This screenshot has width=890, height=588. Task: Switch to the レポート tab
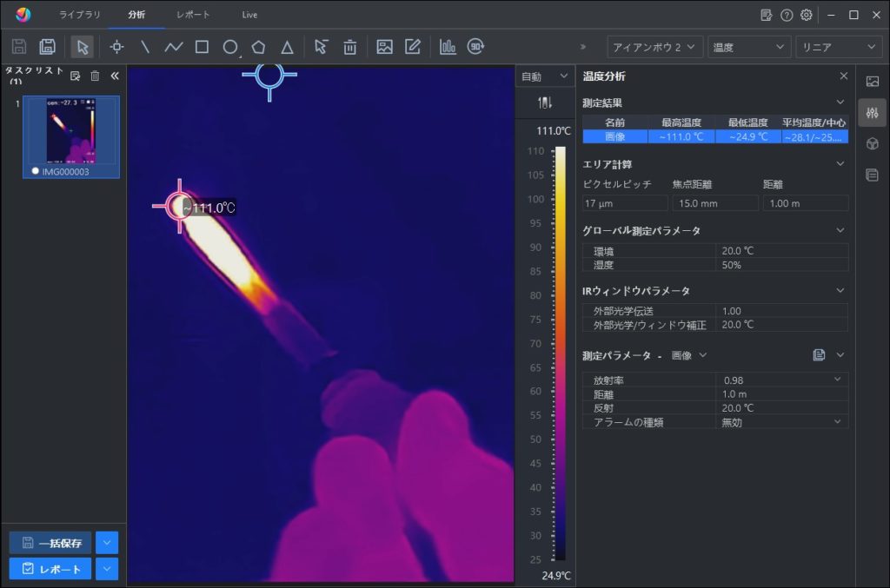click(x=192, y=15)
